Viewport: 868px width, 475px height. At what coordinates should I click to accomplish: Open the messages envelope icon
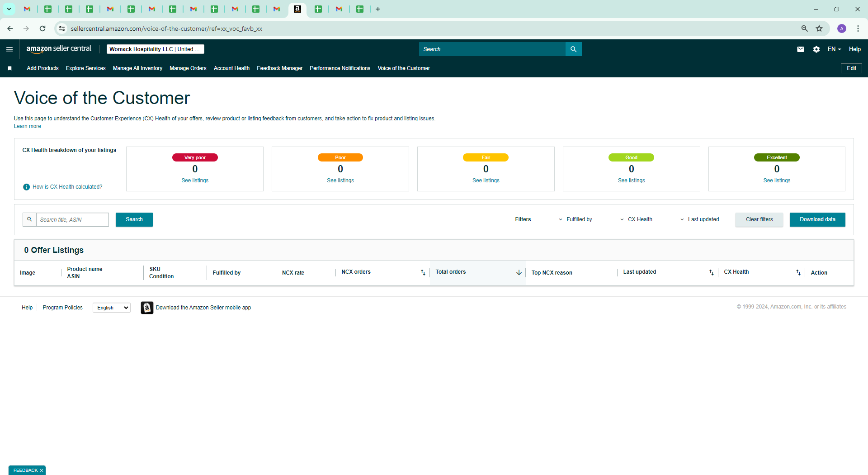pos(800,49)
